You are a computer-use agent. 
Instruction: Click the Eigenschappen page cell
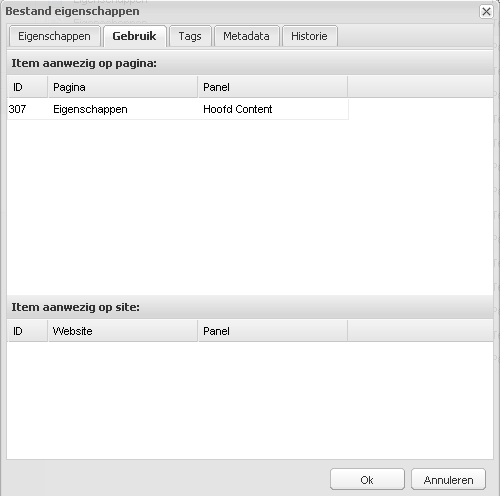point(90,109)
